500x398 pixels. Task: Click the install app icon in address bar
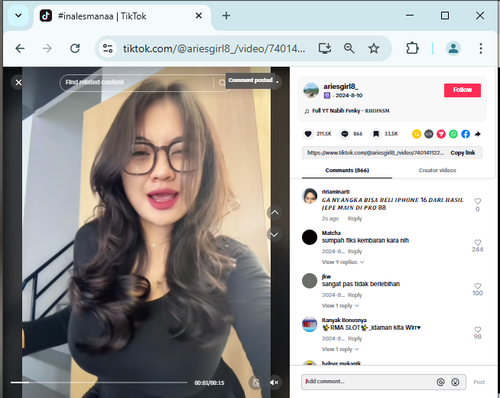point(325,49)
